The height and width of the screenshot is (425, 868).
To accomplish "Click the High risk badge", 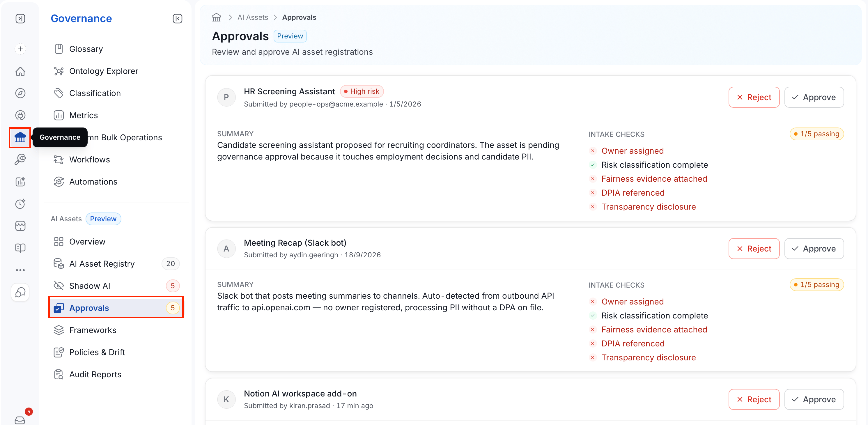I will coord(362,91).
